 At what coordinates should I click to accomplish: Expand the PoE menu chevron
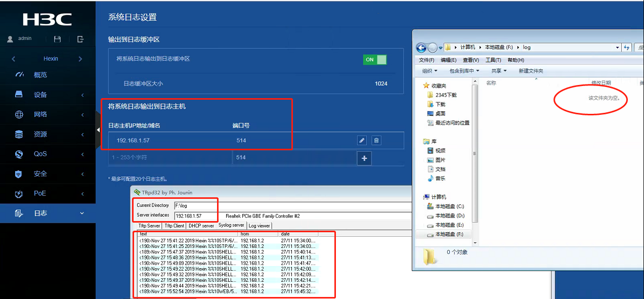[x=82, y=193]
